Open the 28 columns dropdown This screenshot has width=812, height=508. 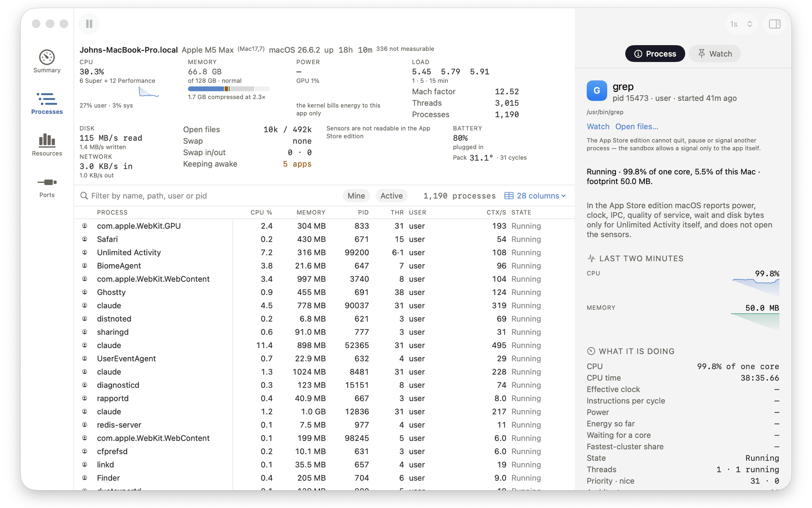click(535, 196)
